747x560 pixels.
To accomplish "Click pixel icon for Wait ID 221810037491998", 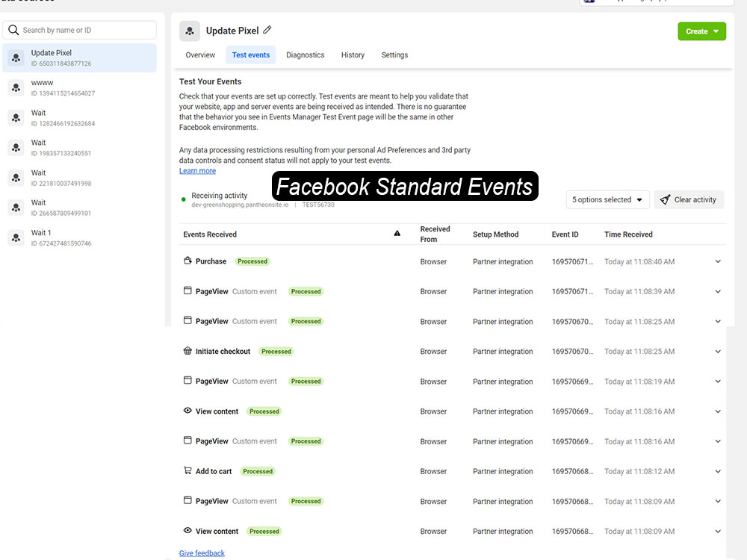I will [16, 178].
